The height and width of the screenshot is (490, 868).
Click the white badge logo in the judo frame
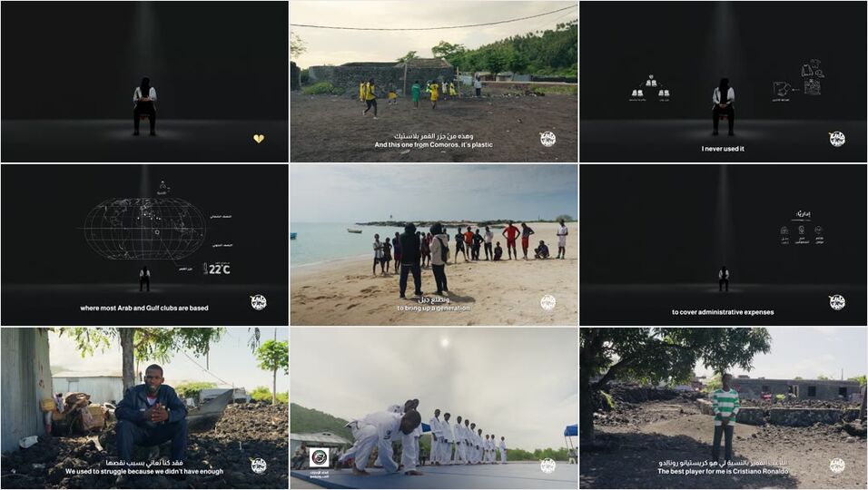(x=319, y=457)
